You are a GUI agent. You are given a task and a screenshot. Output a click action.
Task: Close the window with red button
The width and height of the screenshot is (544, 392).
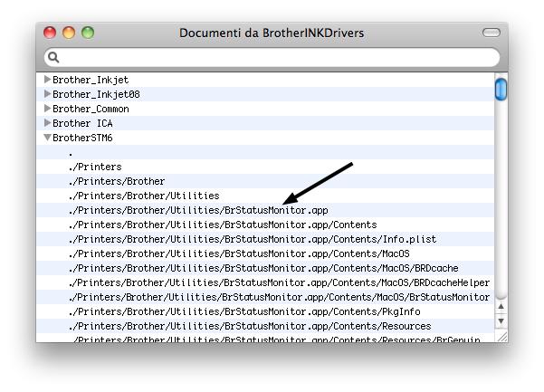pos(50,33)
